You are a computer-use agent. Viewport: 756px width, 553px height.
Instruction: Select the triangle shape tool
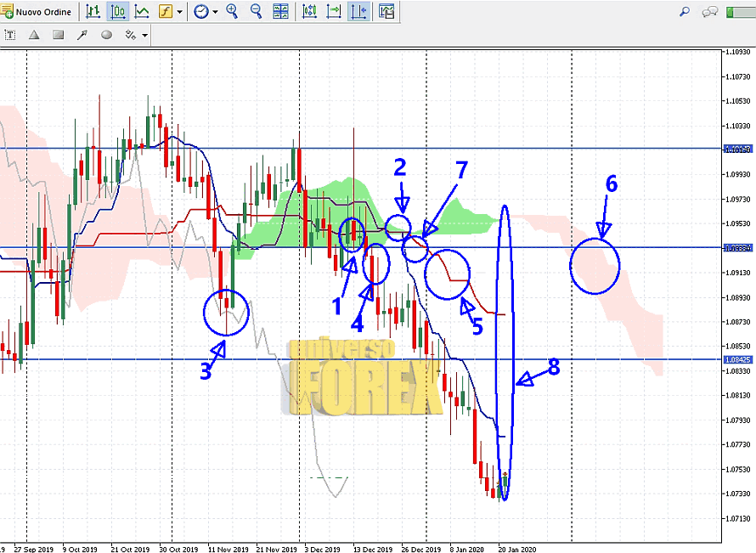(35, 35)
